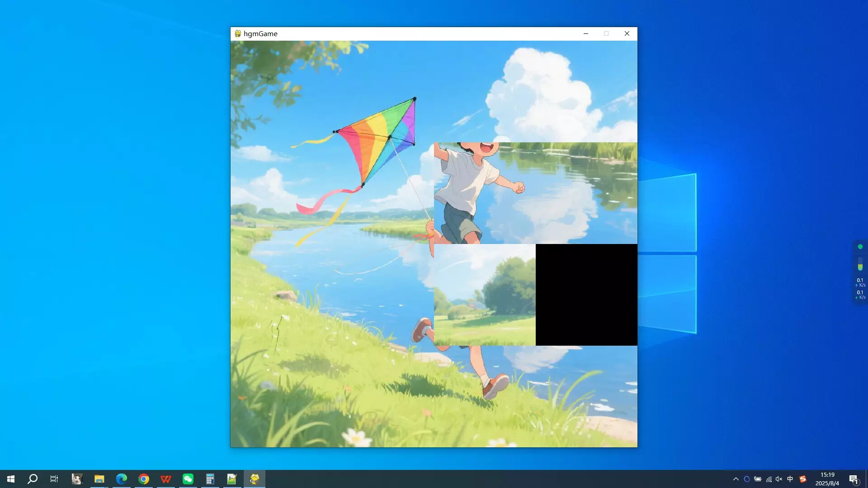Open WPS Office from the taskbar
Image resolution: width=868 pixels, height=488 pixels.
(166, 479)
